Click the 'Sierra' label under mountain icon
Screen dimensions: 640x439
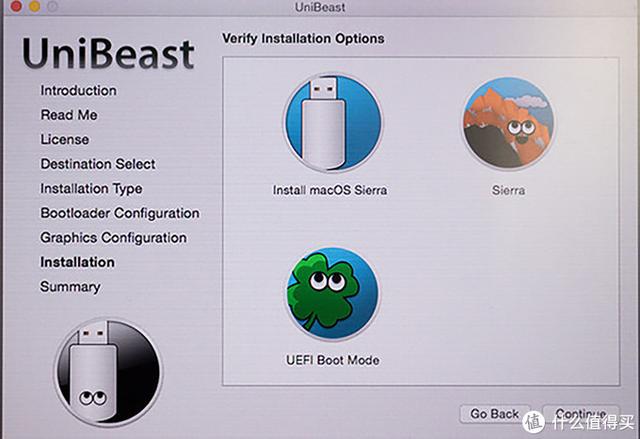[x=509, y=190]
